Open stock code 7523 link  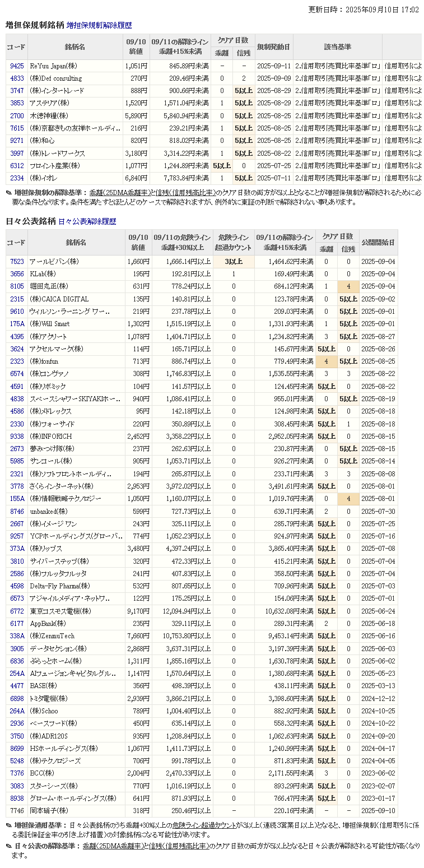coord(17,262)
